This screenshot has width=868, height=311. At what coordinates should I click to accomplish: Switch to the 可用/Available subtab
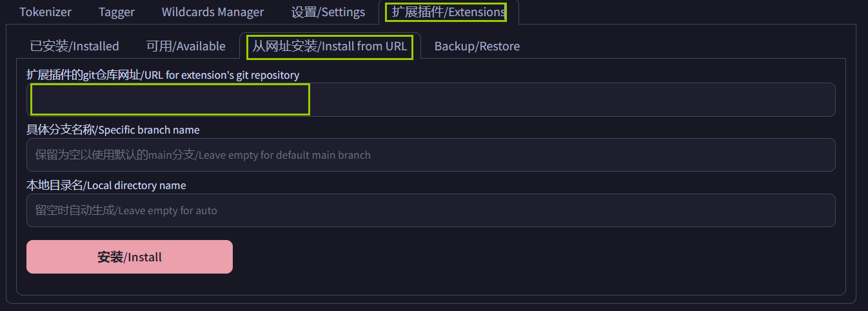point(186,46)
